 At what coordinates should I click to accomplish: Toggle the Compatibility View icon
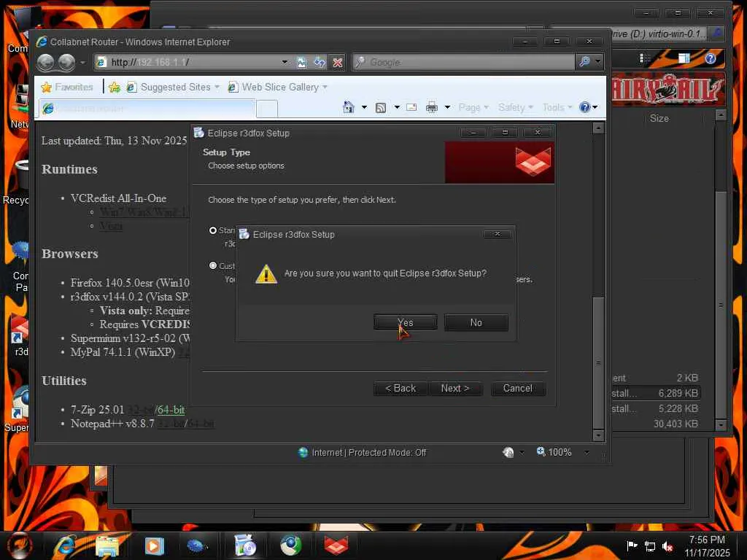(x=301, y=63)
